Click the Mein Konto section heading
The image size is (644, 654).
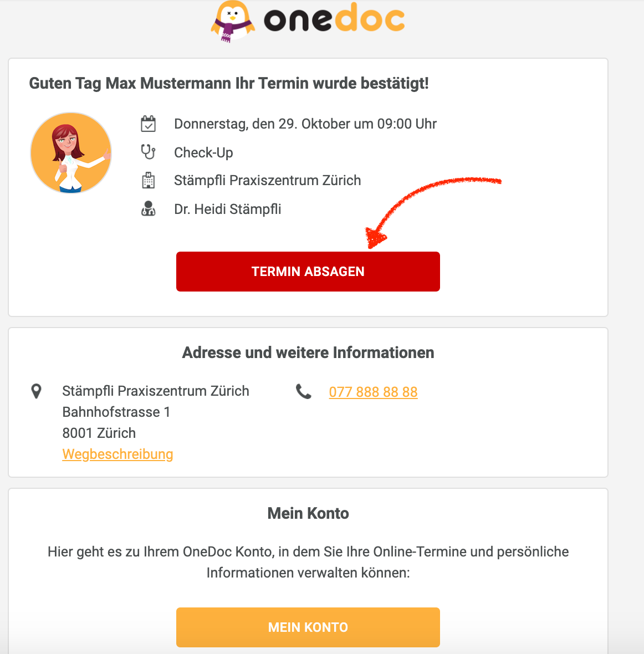[x=308, y=513]
